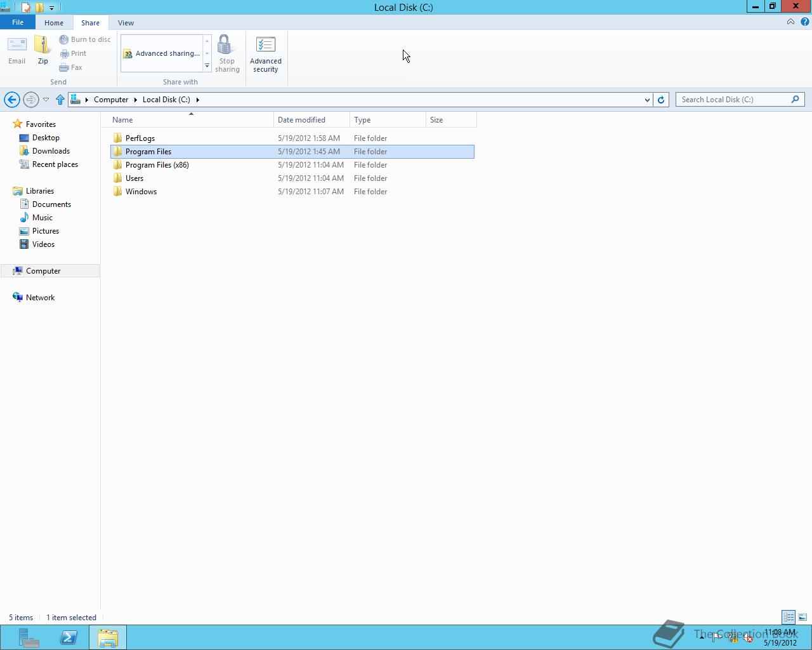Click Computer in the address breadcrumb
This screenshot has height=650, width=812.
pos(111,100)
